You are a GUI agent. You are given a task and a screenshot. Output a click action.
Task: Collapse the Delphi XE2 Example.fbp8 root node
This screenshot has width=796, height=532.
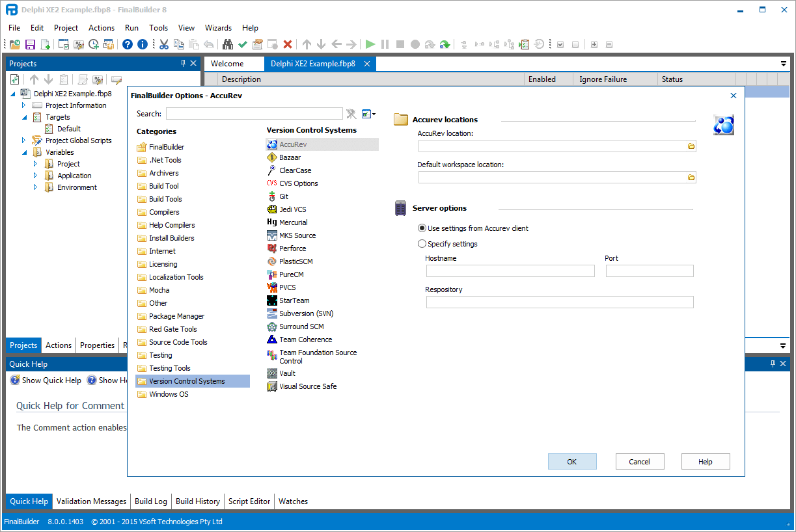[13, 94]
